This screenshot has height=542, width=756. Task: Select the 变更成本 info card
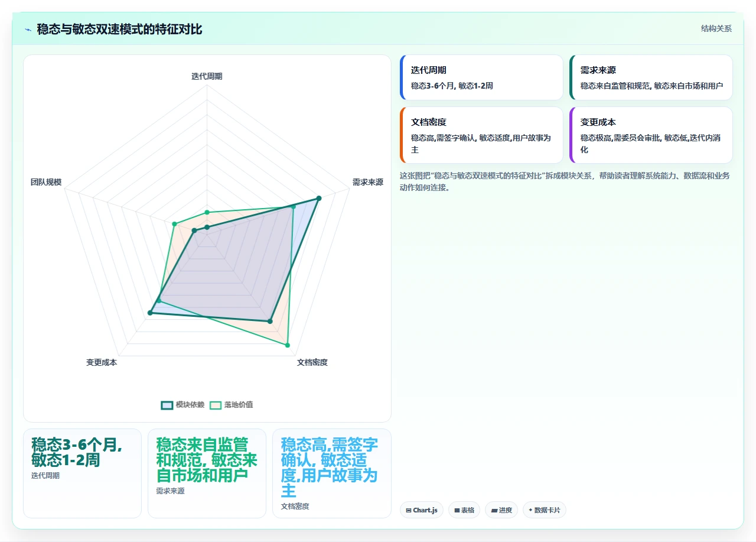coord(651,135)
